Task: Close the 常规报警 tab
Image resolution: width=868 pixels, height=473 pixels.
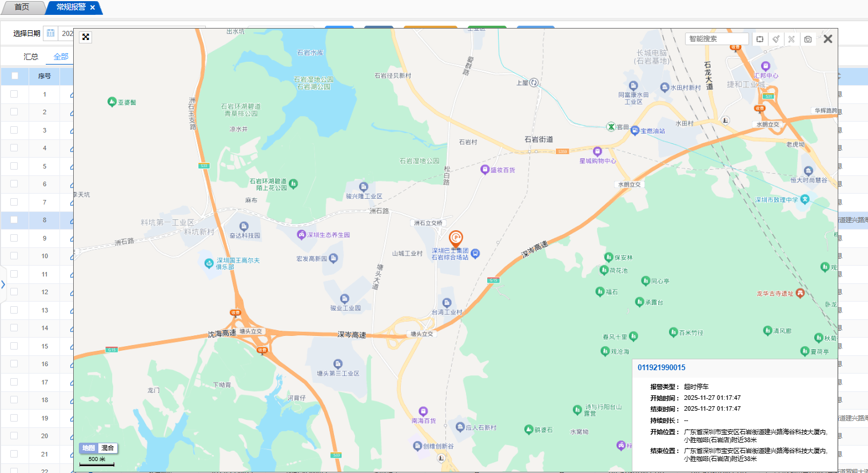Action: click(93, 7)
